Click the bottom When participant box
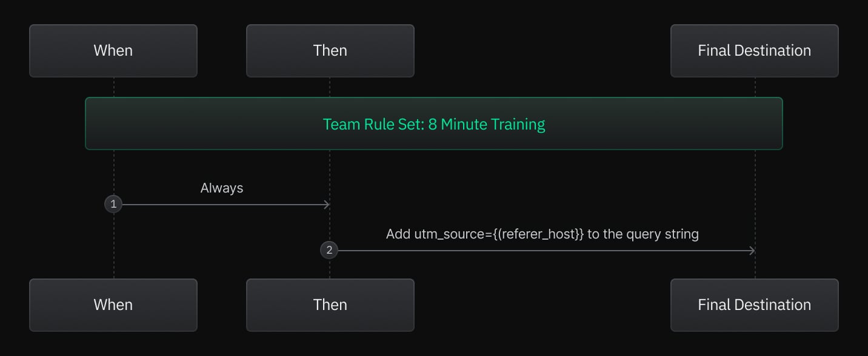This screenshot has width=868, height=356. [113, 305]
